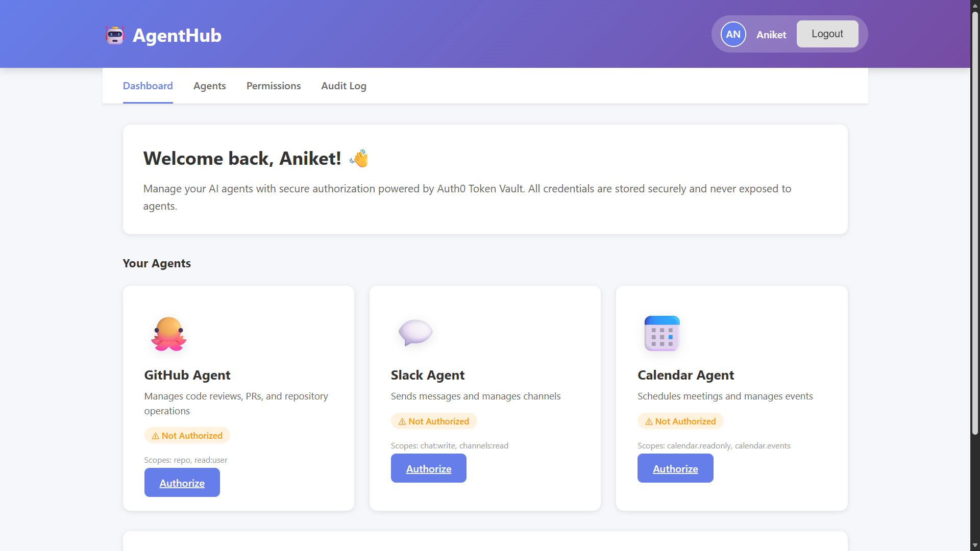Click the AgentHub robot logo icon
This screenshot has height=551, width=980.
pos(115,35)
